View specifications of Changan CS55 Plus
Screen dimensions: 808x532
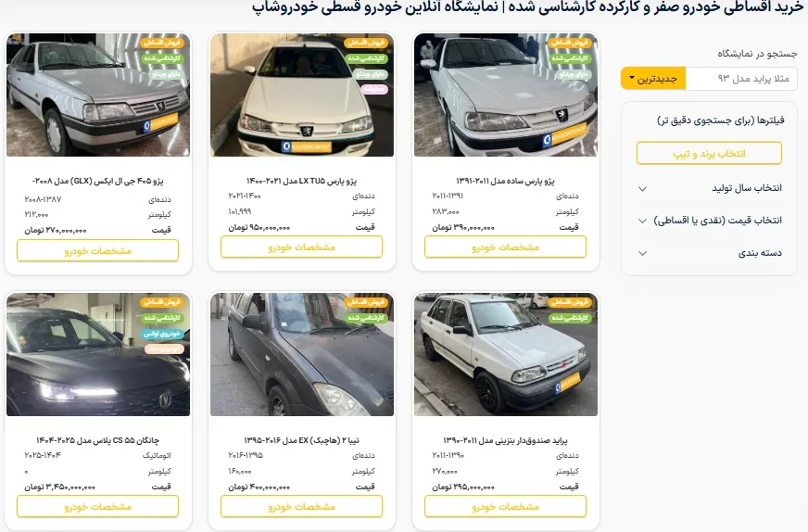click(98, 507)
